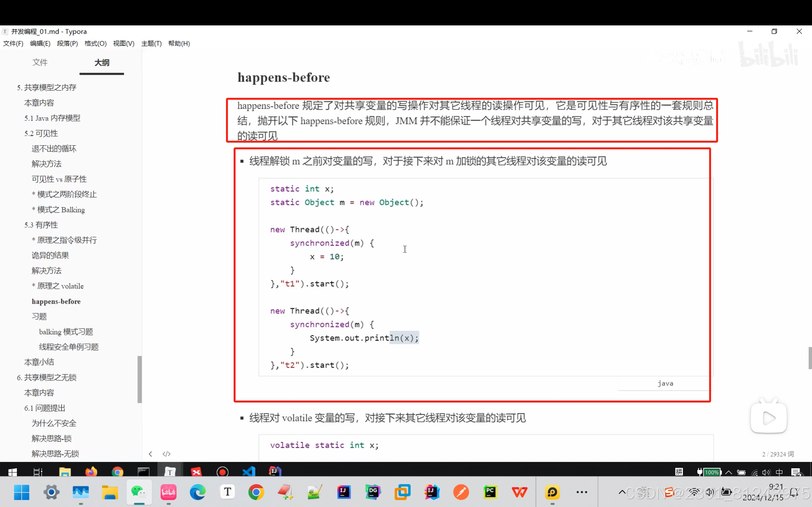Viewport: 812px width, 507px height.
Task: Open Firefox from inner taskbar
Action: coord(91,472)
